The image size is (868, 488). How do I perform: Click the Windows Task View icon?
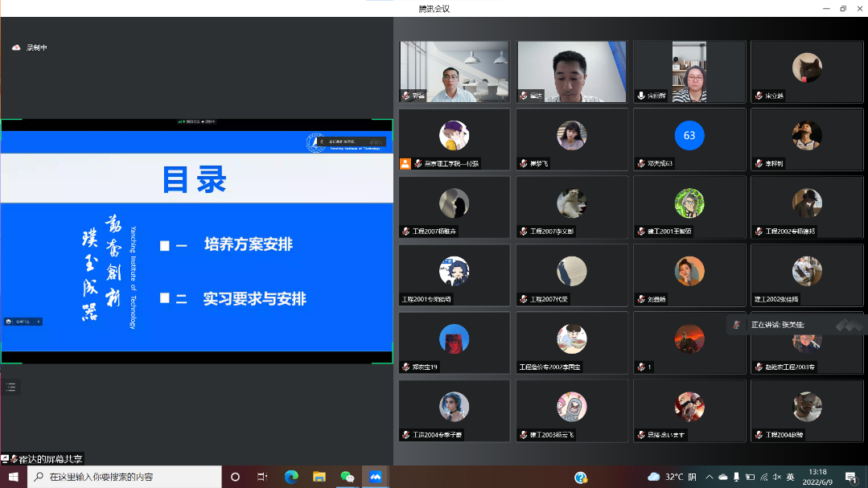click(262, 477)
